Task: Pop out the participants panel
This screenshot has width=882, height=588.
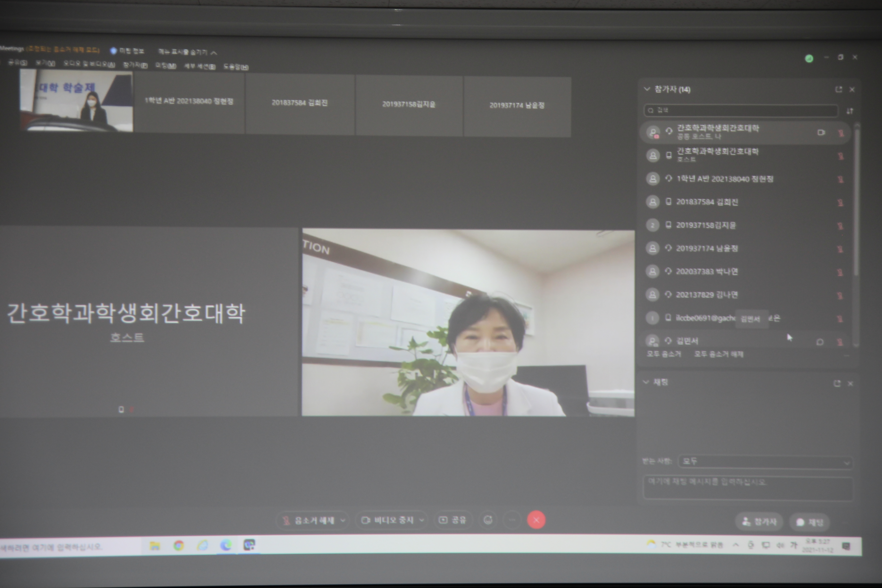Action: tap(839, 89)
